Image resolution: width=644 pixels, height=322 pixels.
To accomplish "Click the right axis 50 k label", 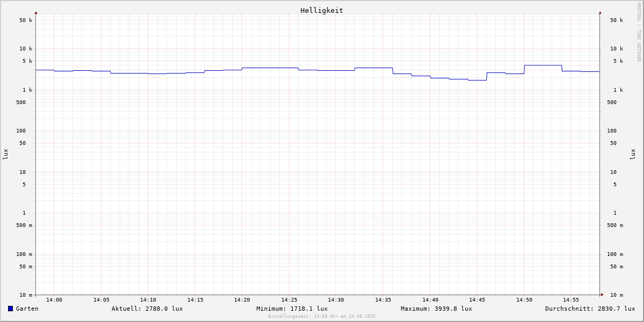I will point(617,20).
